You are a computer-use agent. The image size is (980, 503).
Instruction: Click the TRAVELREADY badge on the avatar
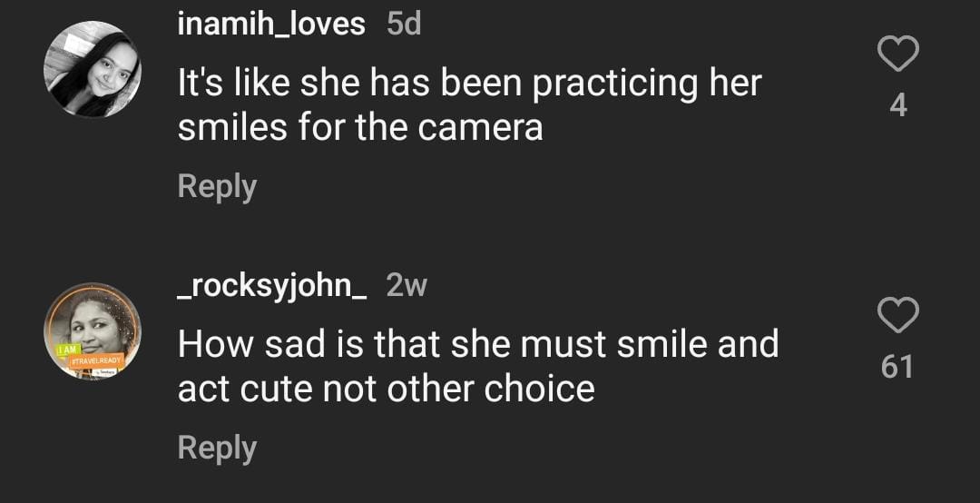96,361
